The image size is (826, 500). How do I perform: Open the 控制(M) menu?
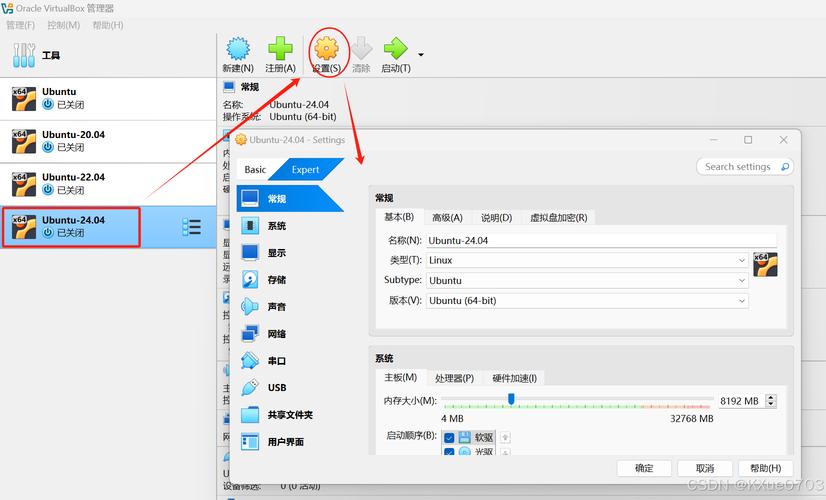[63, 25]
